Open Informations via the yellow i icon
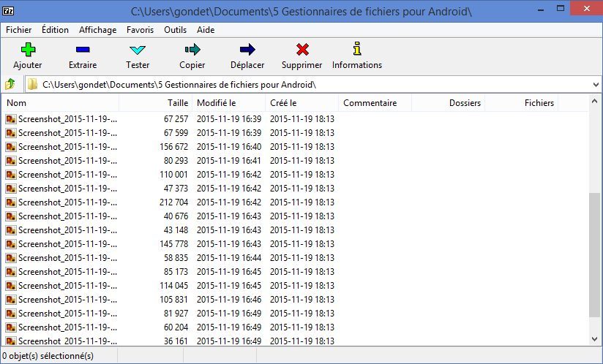Screen dimensions: 603x364 pos(357,50)
